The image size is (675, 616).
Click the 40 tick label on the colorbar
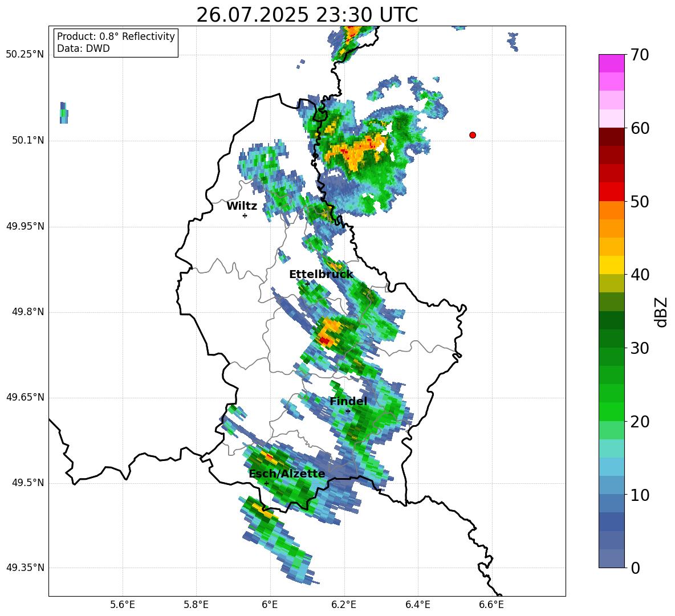[639, 275]
